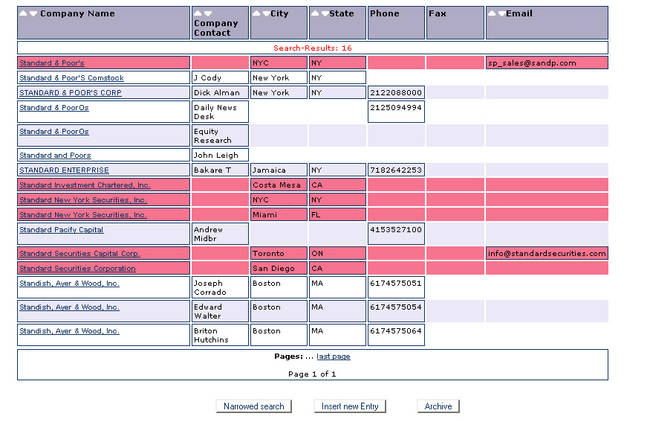Sort City column ascending

(256, 14)
